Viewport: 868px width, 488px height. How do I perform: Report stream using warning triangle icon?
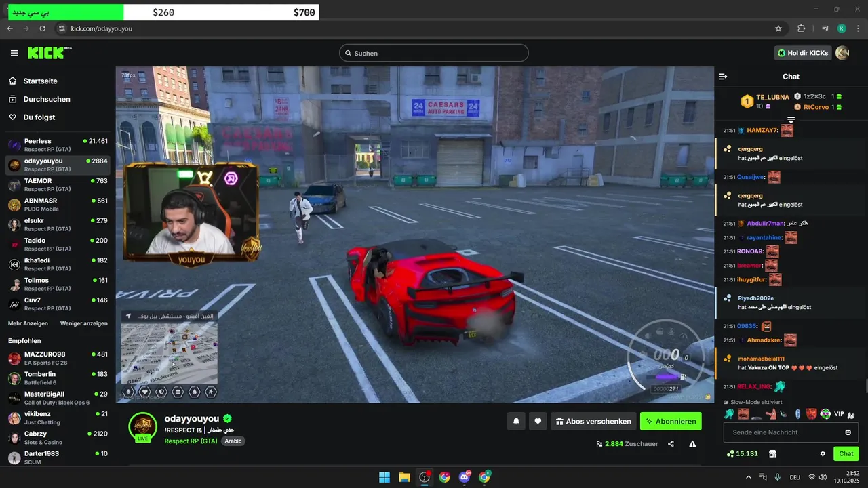coord(692,444)
